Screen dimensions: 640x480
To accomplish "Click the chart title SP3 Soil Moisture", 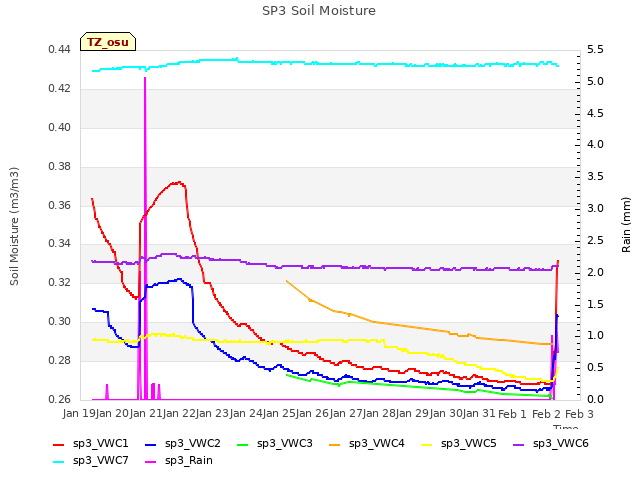I will pyautogui.click(x=319, y=11).
